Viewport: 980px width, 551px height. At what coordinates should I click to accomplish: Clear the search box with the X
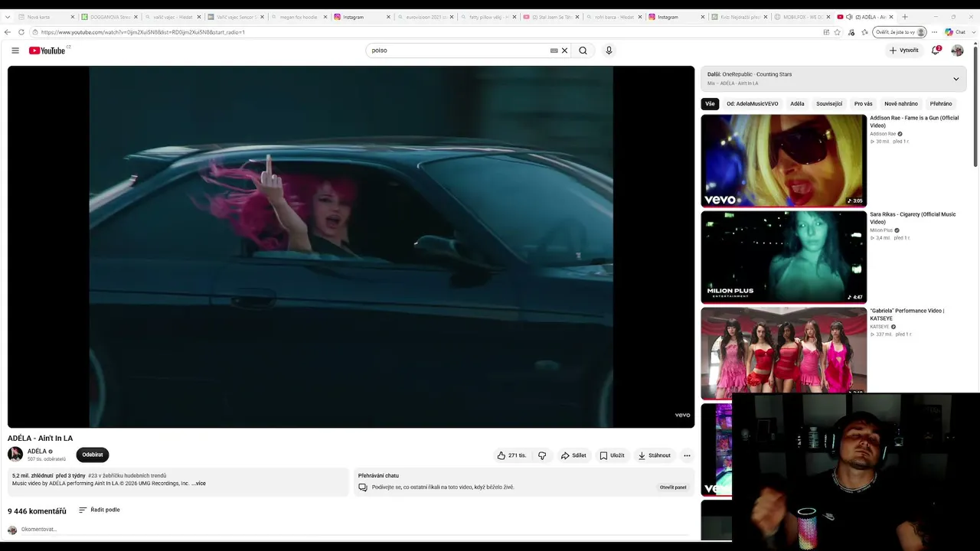pos(565,51)
